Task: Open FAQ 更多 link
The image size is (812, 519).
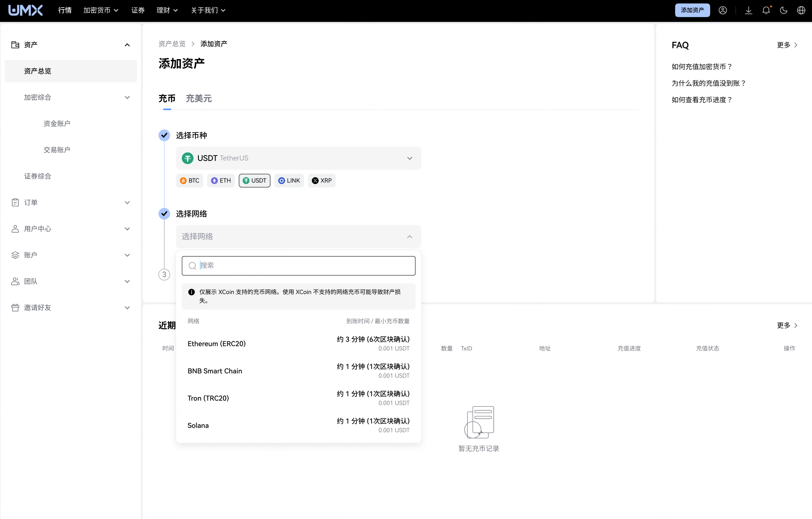Action: [x=787, y=45]
